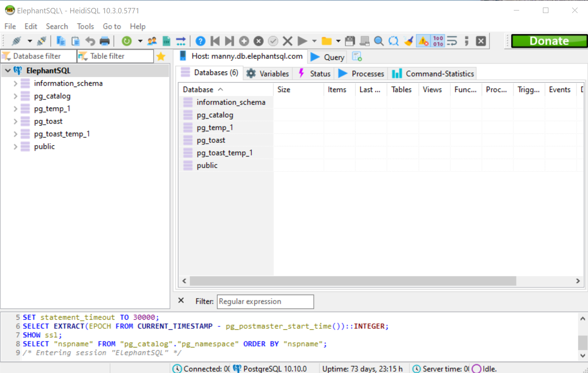Expand information_schema in the tree
Screen dimensions: 588x373
(15, 83)
